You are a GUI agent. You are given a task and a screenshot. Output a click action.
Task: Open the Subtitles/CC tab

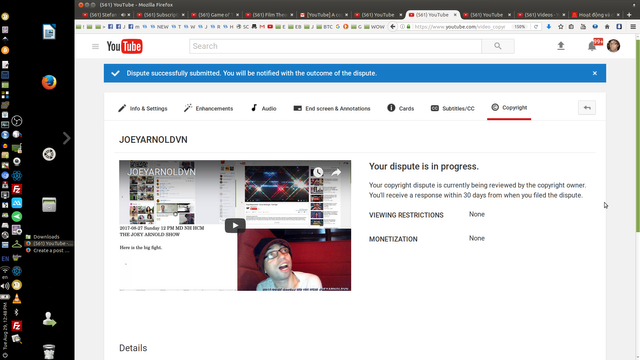point(453,108)
